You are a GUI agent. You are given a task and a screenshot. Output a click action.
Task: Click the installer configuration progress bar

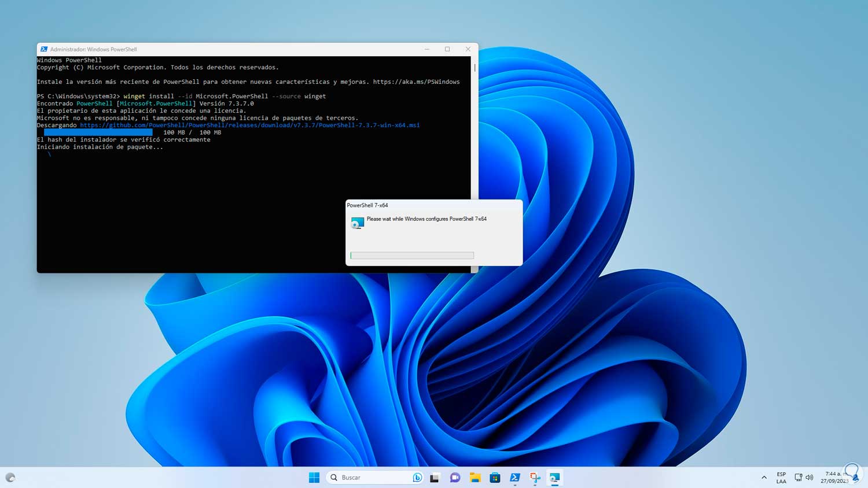coord(412,256)
